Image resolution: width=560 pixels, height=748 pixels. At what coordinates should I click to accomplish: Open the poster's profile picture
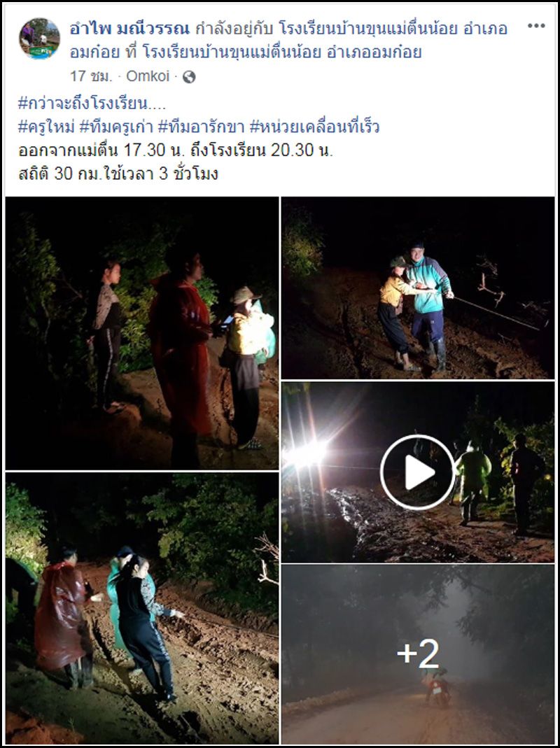[39, 38]
